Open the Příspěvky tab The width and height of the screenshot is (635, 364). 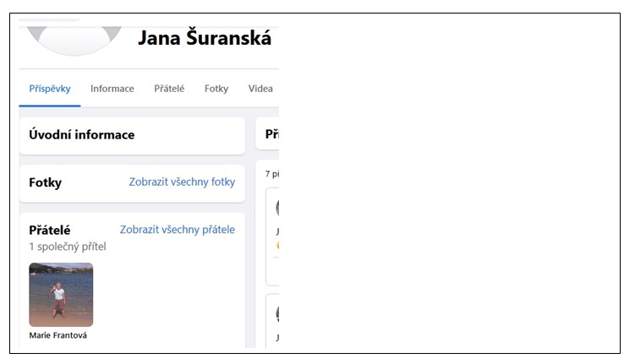pos(50,89)
